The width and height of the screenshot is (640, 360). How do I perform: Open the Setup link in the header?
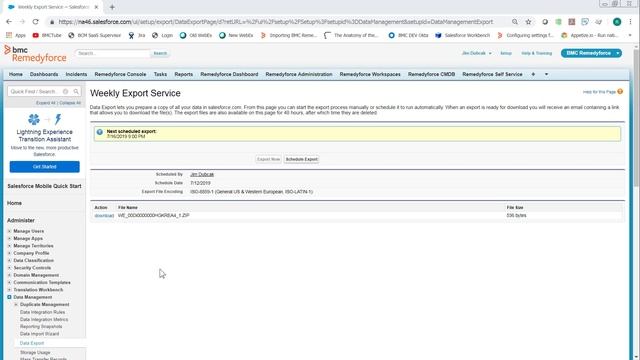pyautogui.click(x=506, y=53)
